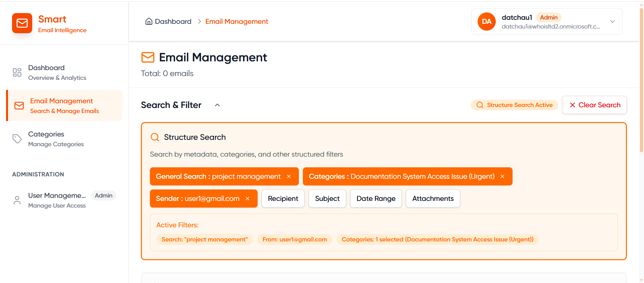Remove the Categories filter with X
This screenshot has width=644, height=283.
502,176
